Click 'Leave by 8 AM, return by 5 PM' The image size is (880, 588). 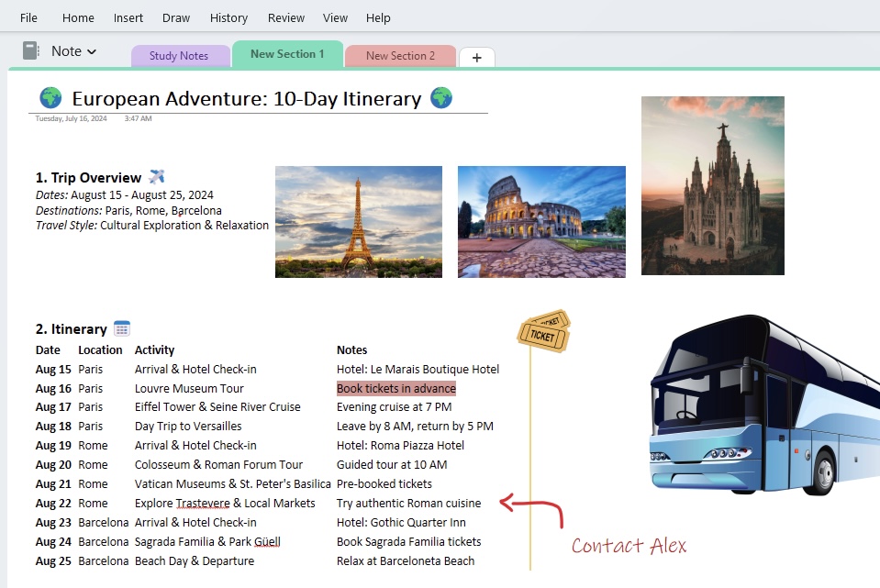click(416, 427)
